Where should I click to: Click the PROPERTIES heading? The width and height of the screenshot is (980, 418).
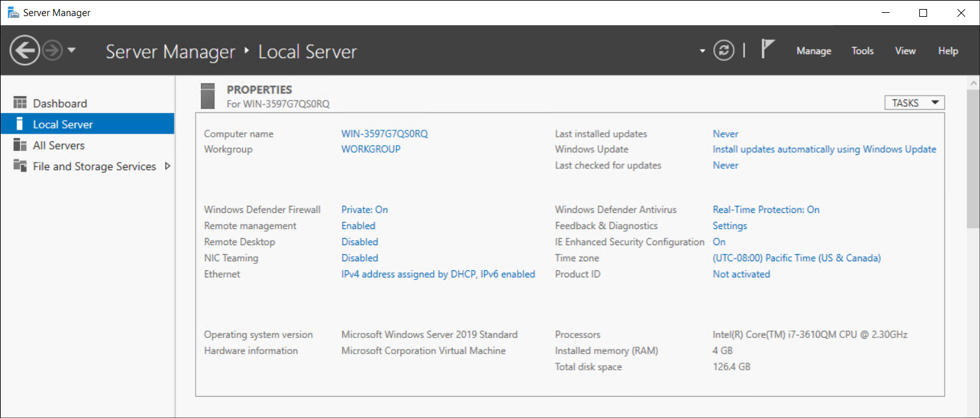260,90
